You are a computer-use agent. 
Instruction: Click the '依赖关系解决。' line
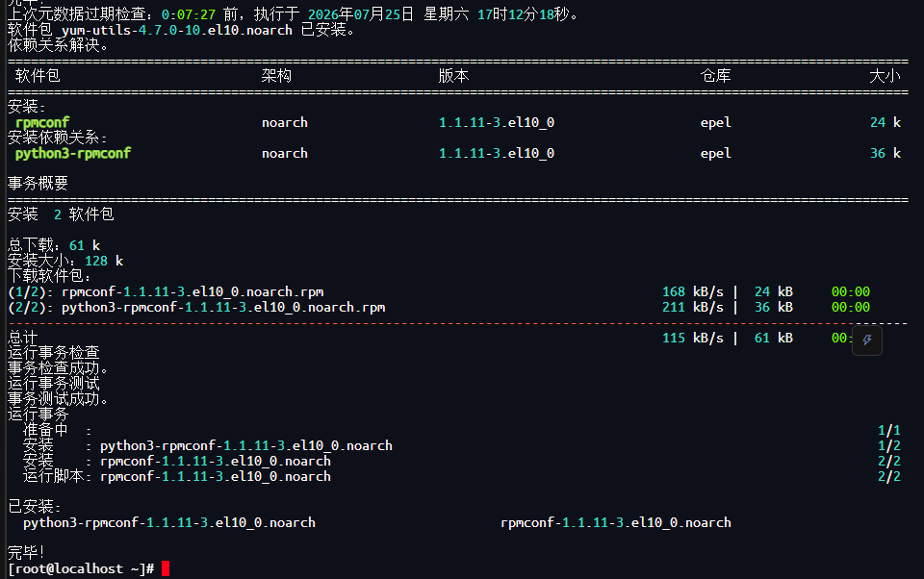coord(58,45)
